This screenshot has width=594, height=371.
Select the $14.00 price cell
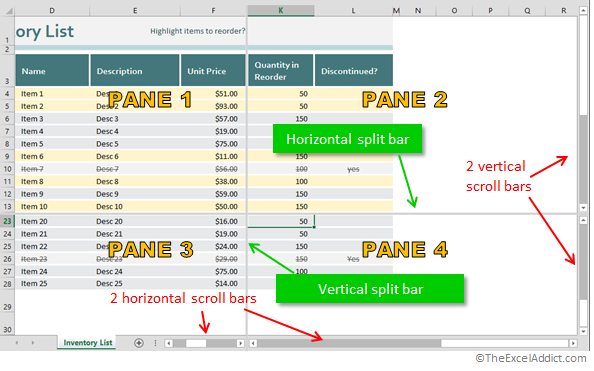tap(213, 283)
